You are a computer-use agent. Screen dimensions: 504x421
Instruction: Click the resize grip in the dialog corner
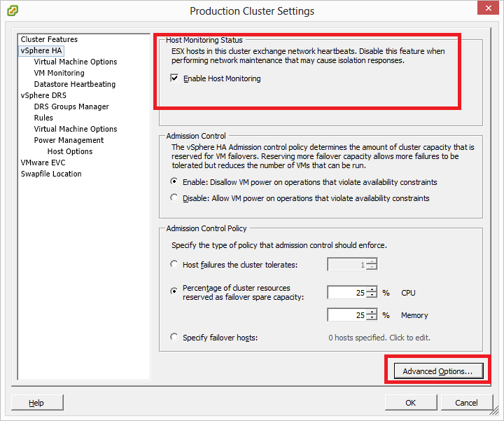(x=493, y=411)
